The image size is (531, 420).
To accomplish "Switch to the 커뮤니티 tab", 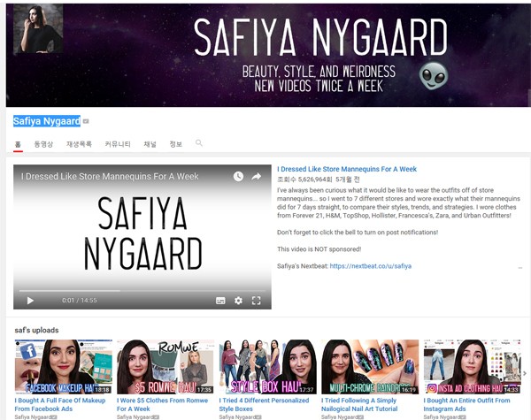I will tap(118, 144).
